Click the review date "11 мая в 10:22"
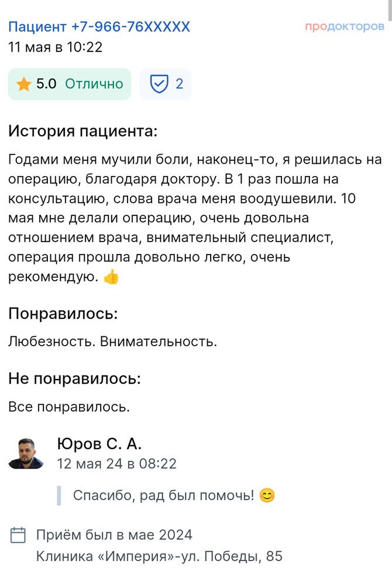392x585 pixels. [56, 47]
